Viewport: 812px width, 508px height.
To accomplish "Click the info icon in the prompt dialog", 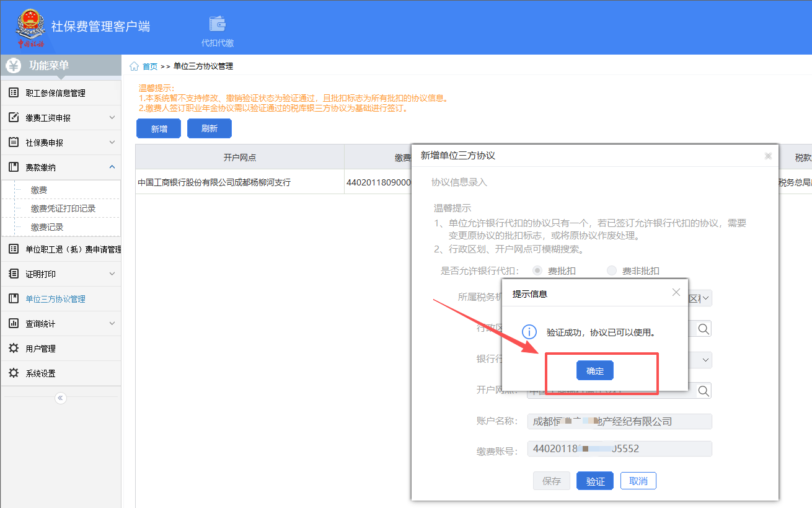I will (529, 332).
